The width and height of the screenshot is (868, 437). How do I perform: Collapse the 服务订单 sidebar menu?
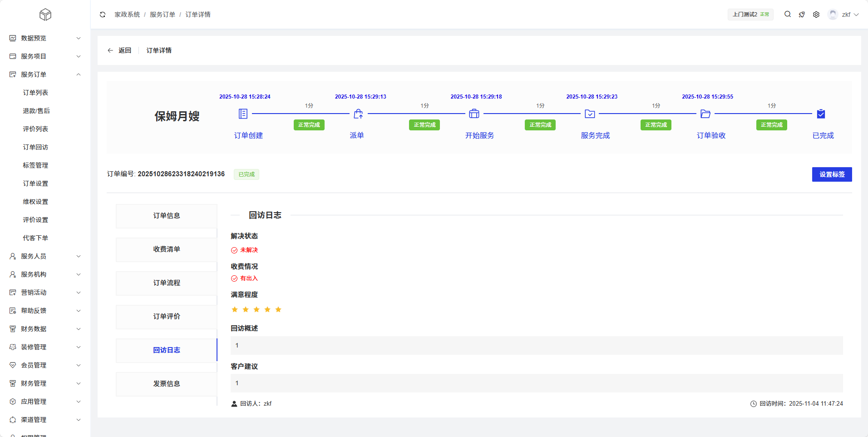click(x=45, y=74)
